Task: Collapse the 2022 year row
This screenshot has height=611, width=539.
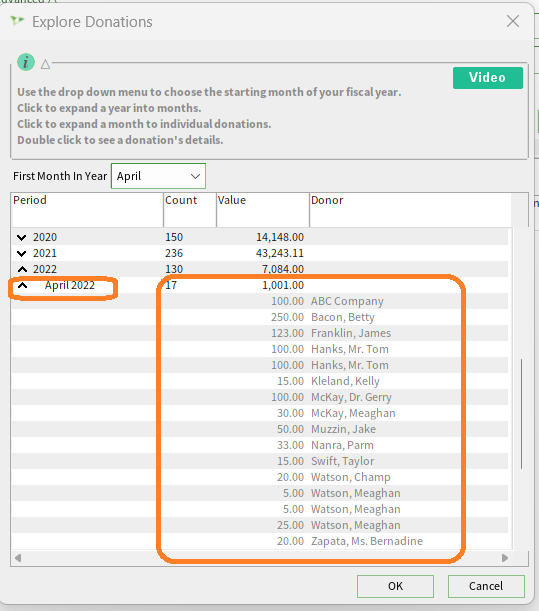Action: click(x=22, y=269)
